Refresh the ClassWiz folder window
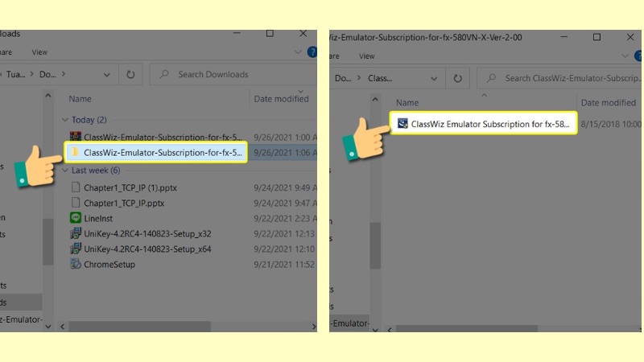This screenshot has height=362, width=644. (457, 78)
